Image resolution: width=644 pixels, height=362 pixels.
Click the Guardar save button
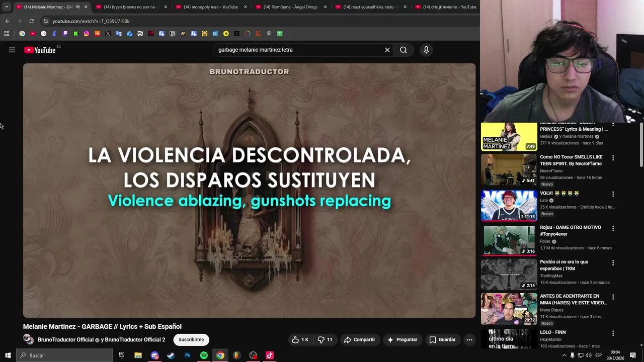[x=442, y=340]
